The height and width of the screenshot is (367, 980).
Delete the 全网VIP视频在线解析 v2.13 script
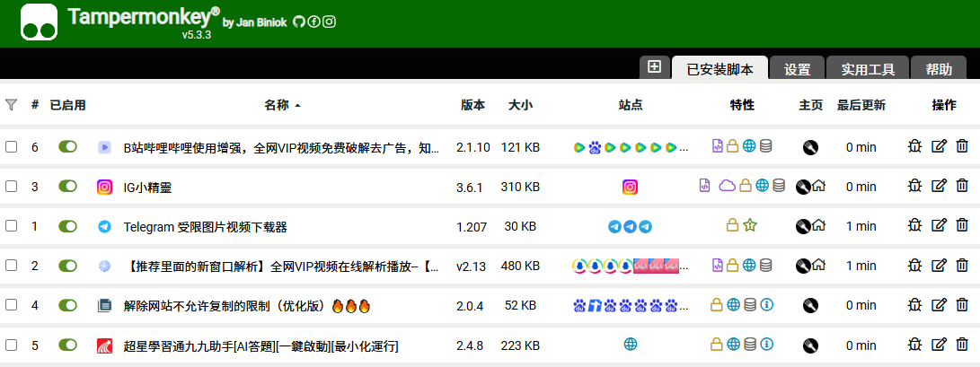point(962,266)
